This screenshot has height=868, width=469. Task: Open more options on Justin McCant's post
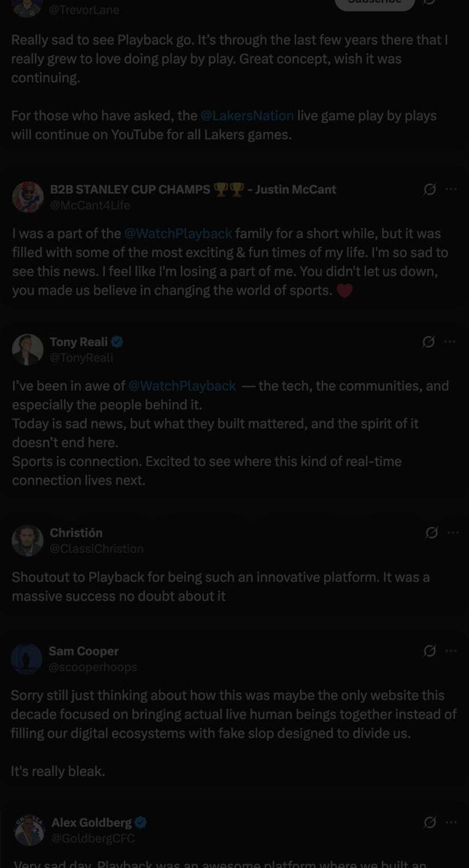451,190
